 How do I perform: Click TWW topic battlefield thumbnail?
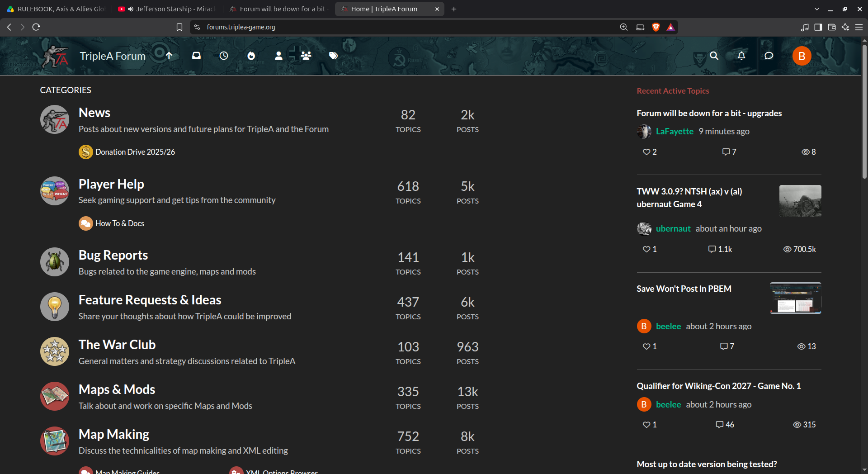coord(800,201)
